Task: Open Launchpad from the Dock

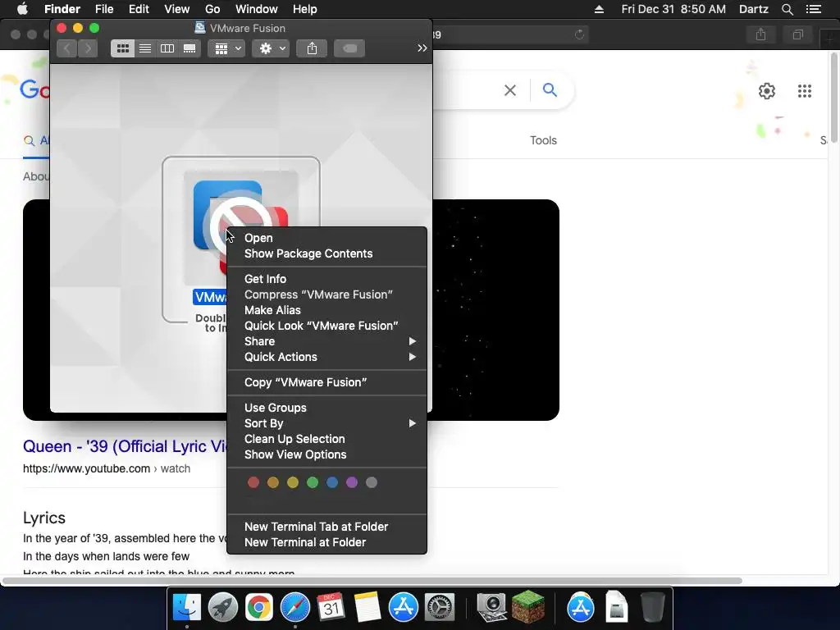Action: [222, 608]
